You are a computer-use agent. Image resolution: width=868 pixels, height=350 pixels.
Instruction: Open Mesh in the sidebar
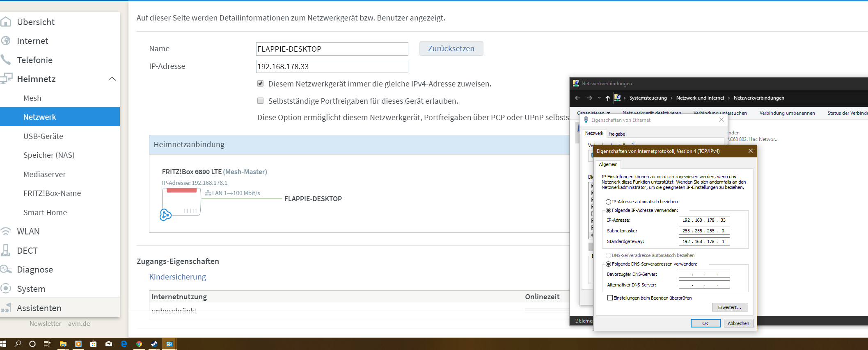coord(32,98)
